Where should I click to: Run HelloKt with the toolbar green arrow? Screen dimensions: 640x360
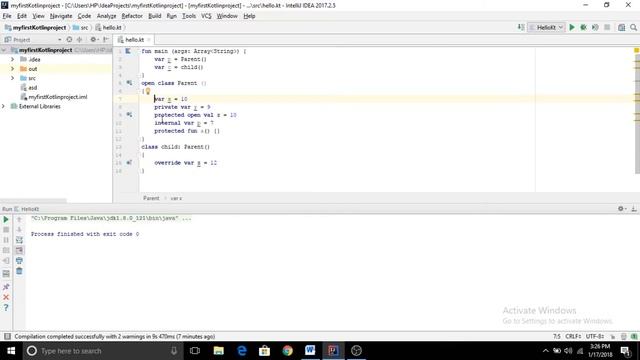(x=572, y=27)
